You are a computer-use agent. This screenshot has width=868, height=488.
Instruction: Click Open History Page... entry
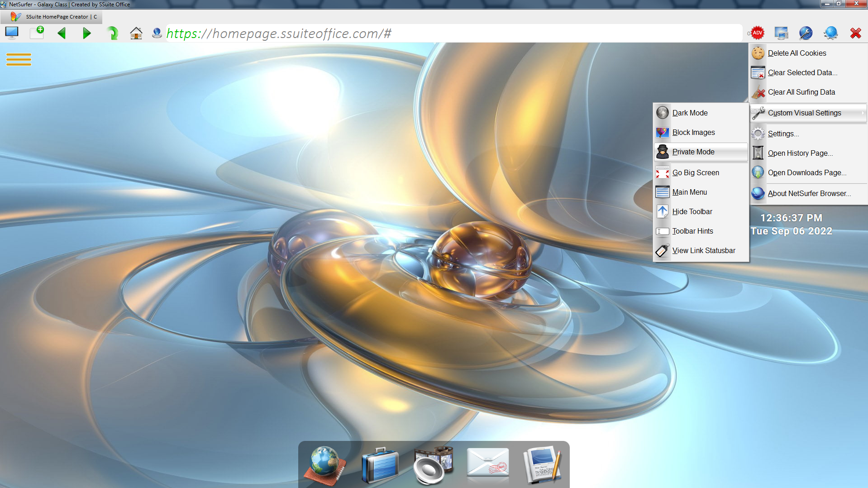coord(800,153)
